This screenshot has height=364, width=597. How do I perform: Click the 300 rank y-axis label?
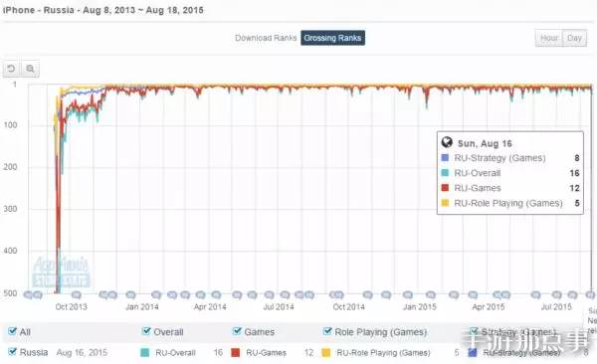(10, 209)
